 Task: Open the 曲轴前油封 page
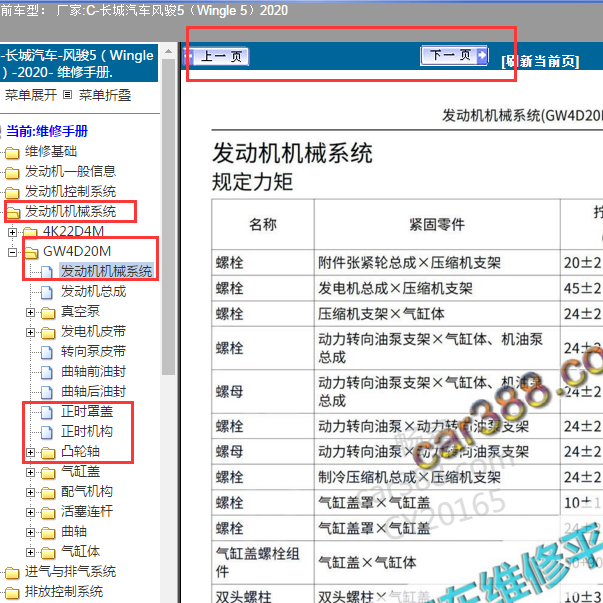coord(93,371)
